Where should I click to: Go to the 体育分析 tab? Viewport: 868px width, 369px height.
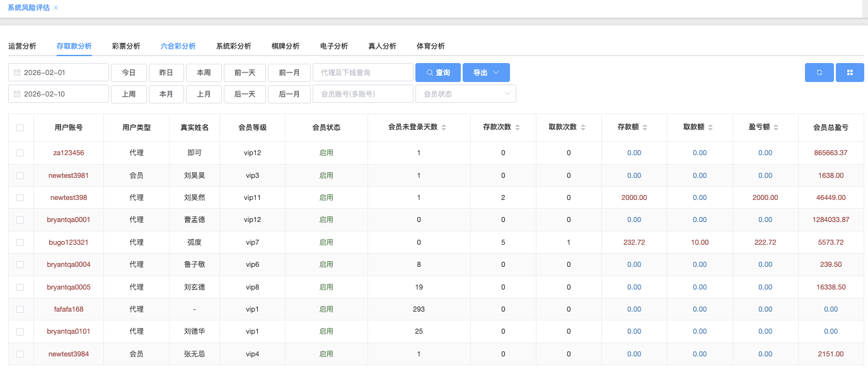point(431,46)
